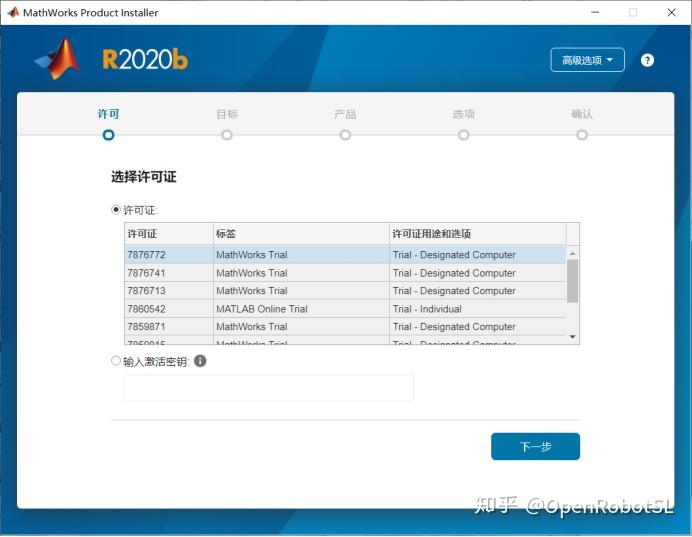Click the MATLAB logo in the header

click(58, 59)
